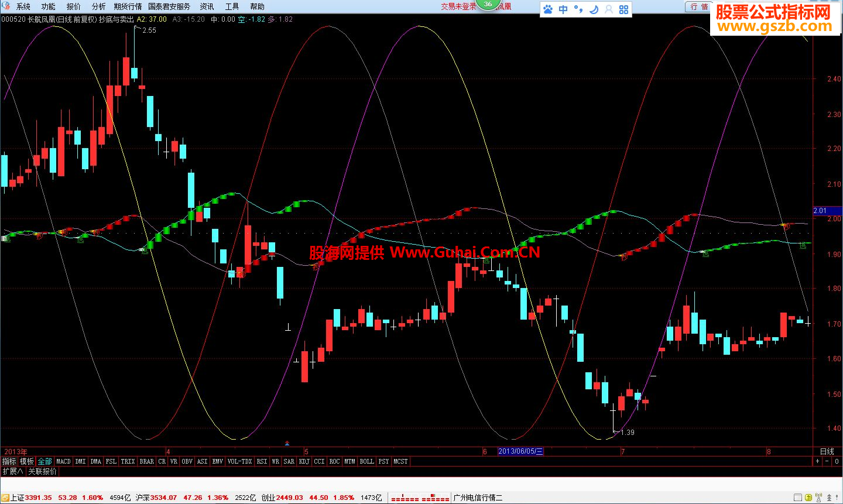Click the antenna connection signal icon

point(819,498)
